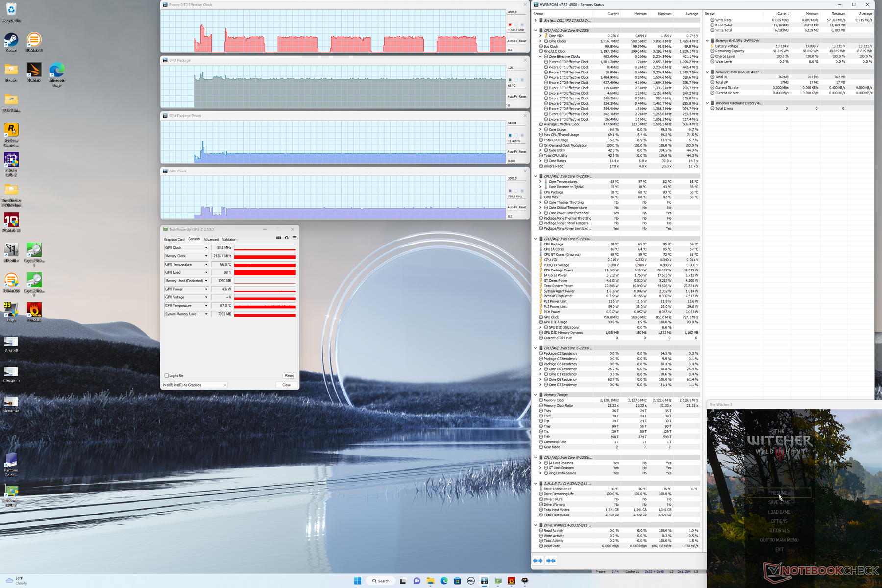Open the Advanced tab in GPU-Z

(x=211, y=240)
